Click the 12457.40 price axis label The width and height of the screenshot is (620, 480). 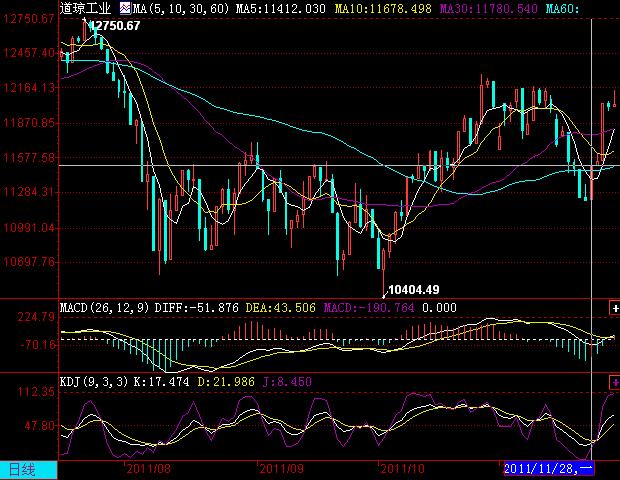[x=30, y=53]
